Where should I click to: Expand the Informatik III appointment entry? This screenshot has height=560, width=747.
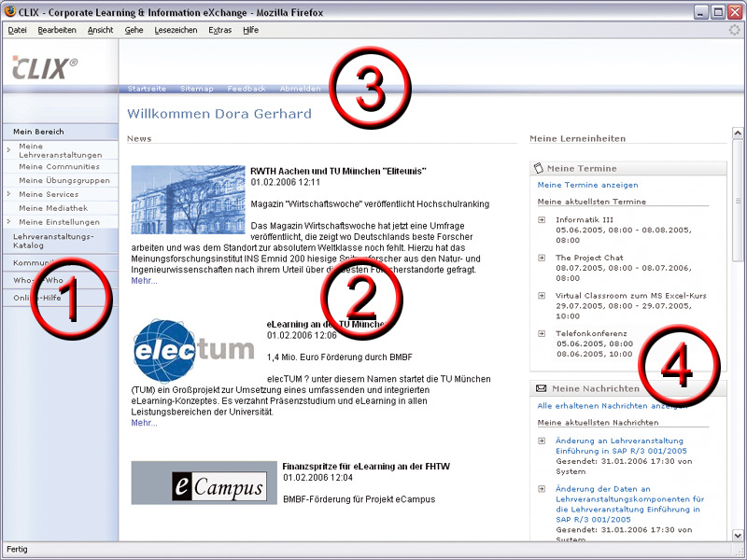pos(544,220)
